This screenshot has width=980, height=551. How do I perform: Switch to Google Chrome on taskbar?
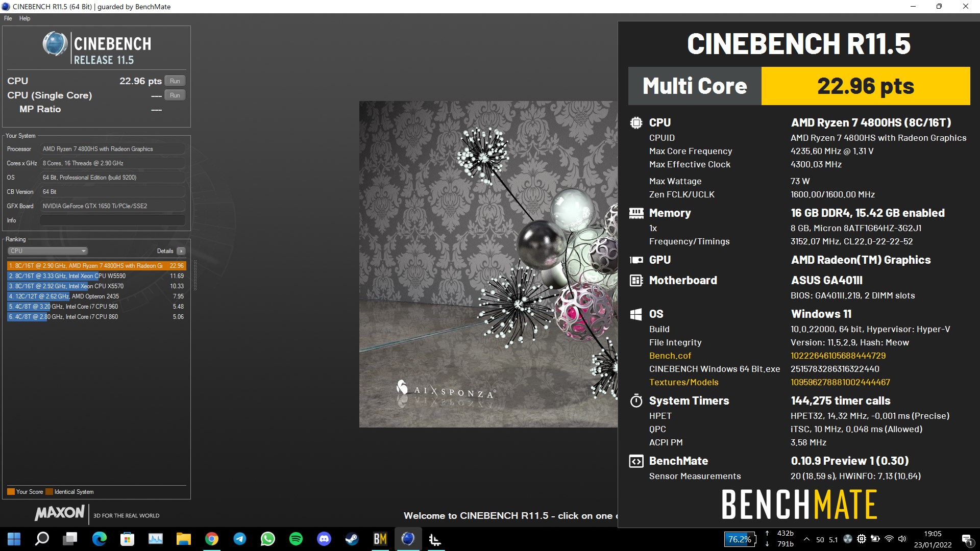click(x=211, y=539)
